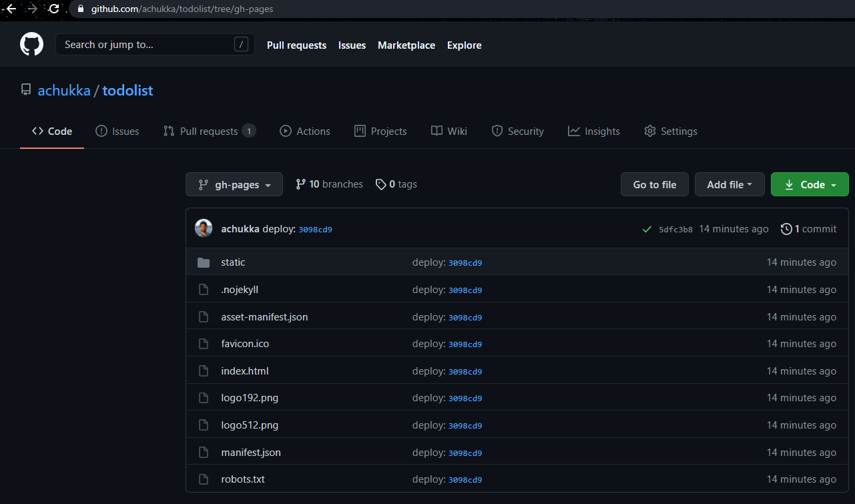The image size is (855, 504).
Task: Click the padlock icon in address bar
Action: tap(81, 9)
